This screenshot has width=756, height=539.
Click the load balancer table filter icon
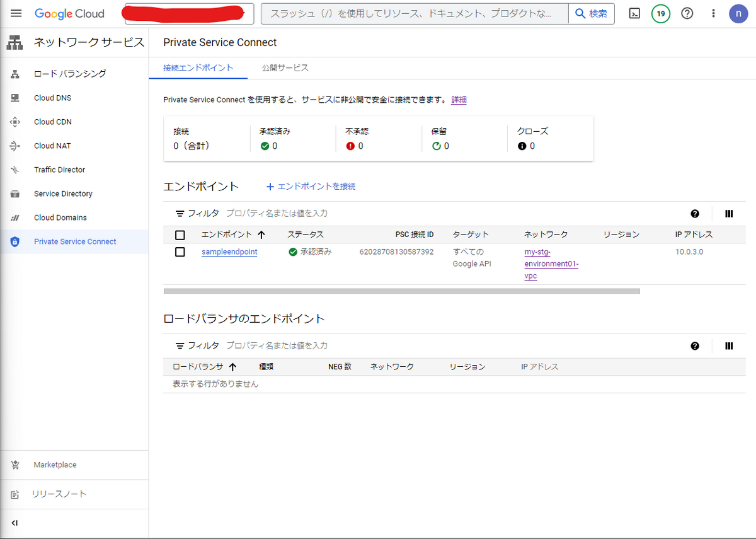coord(180,345)
